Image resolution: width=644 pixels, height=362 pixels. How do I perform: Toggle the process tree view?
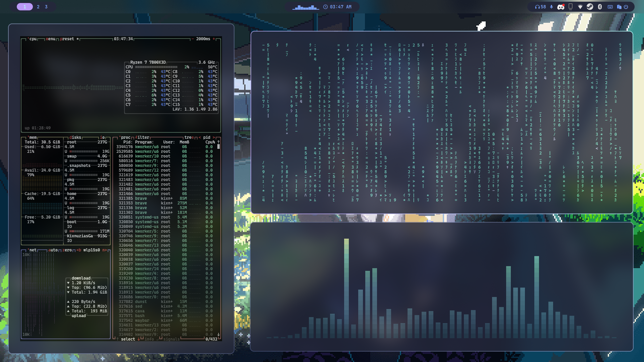tap(189, 137)
